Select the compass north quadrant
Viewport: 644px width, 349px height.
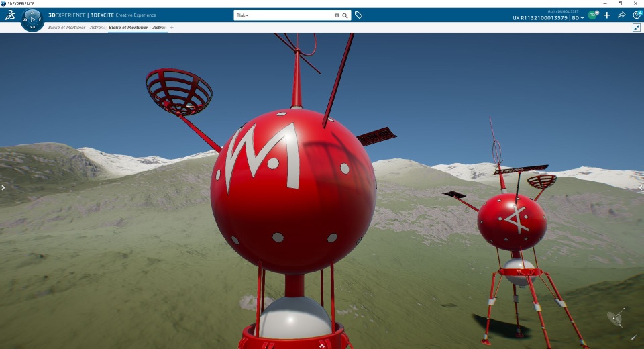coord(32,12)
